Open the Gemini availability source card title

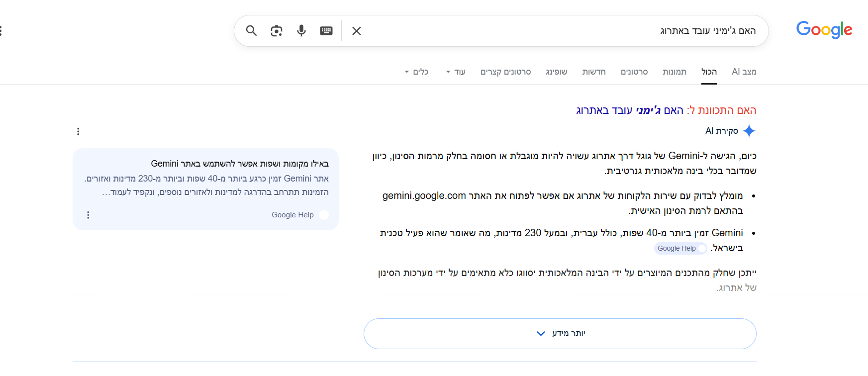coord(240,164)
